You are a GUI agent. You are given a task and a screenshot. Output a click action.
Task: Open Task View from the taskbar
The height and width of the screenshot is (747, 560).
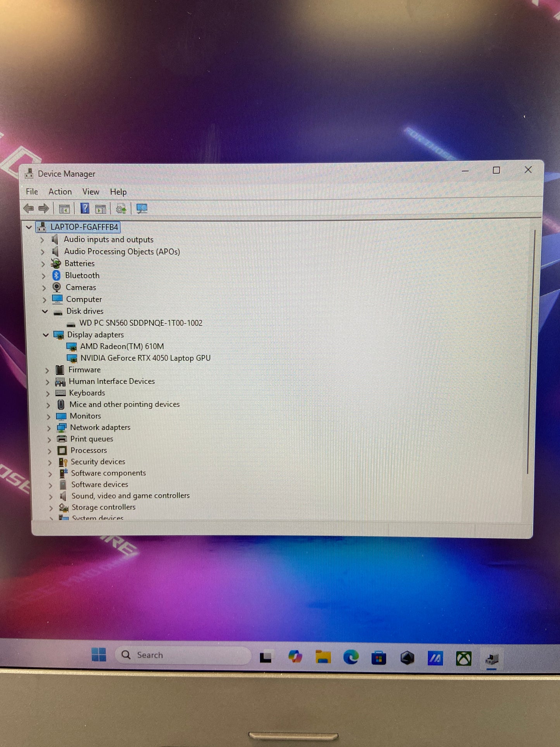266,657
